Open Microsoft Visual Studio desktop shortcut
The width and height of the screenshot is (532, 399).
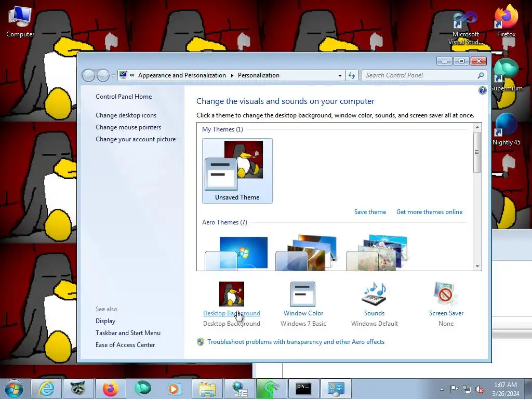(x=465, y=29)
